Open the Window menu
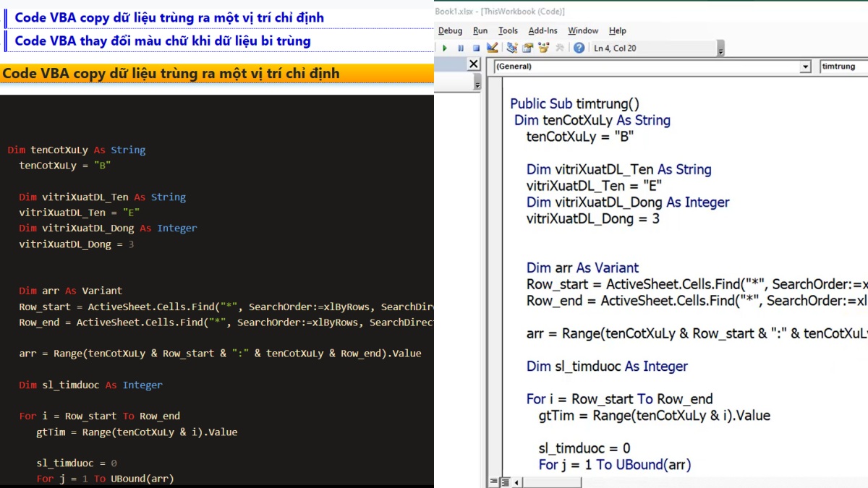Image resolution: width=868 pixels, height=488 pixels. 583,30
